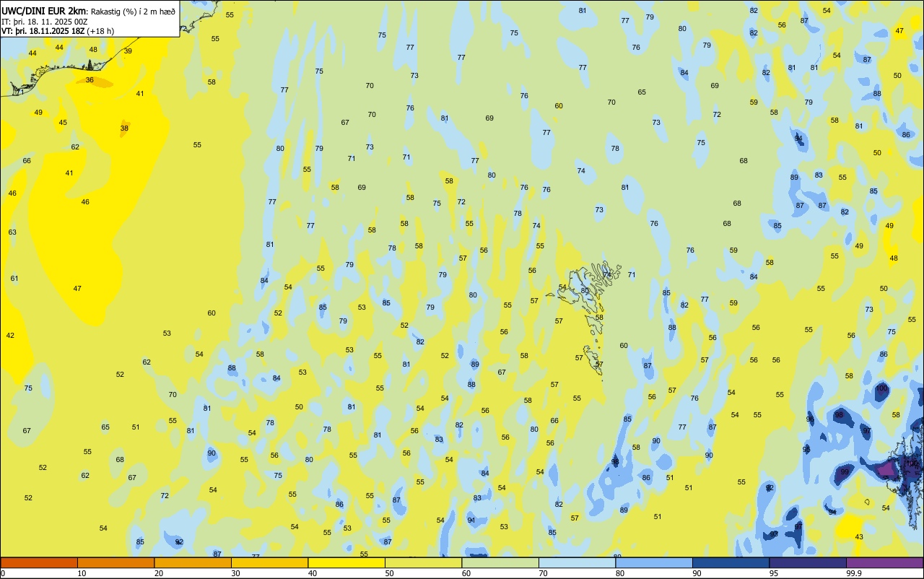Click the 20–30 amber legend segment
The height and width of the screenshot is (579, 924).
[x=193, y=562]
